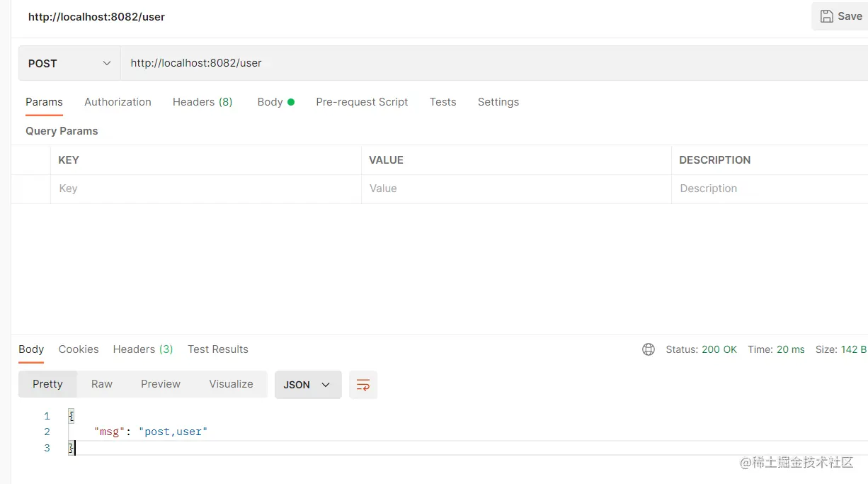Click the DESCRIPTION column header

[715, 160]
